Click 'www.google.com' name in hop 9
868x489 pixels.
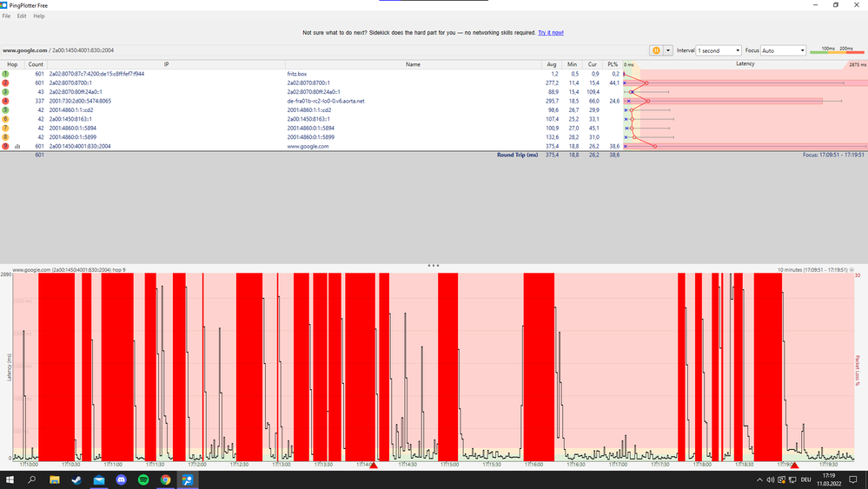click(308, 147)
